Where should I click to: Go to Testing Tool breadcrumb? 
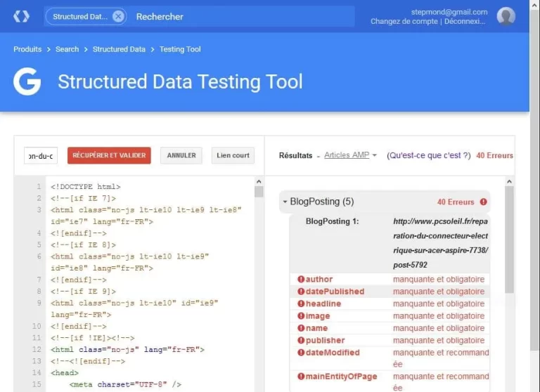(x=180, y=49)
